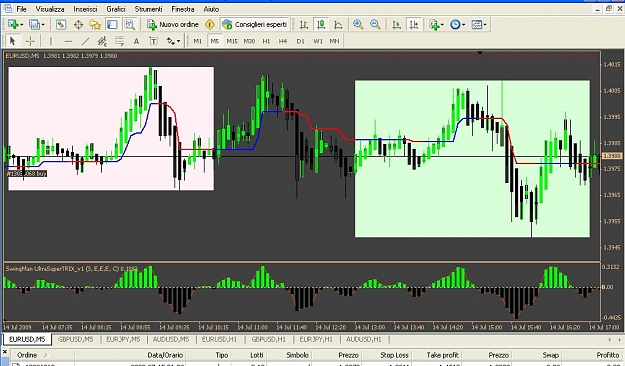Viewport: 625px width, 366px height.
Task: Select the arrow cursor tool
Action: [x=12, y=41]
